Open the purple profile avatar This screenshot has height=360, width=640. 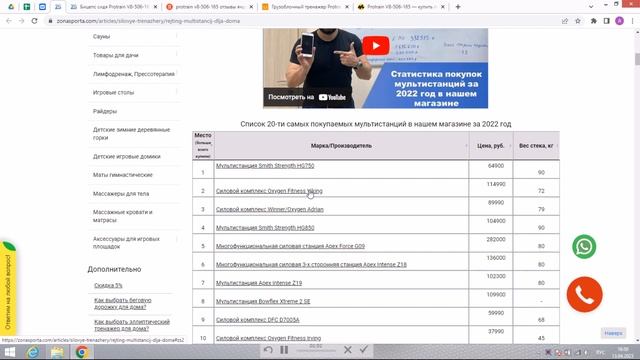tap(619, 21)
